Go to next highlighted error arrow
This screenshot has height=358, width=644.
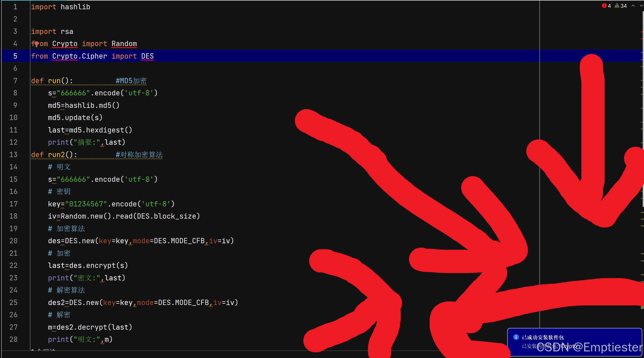point(641,6)
